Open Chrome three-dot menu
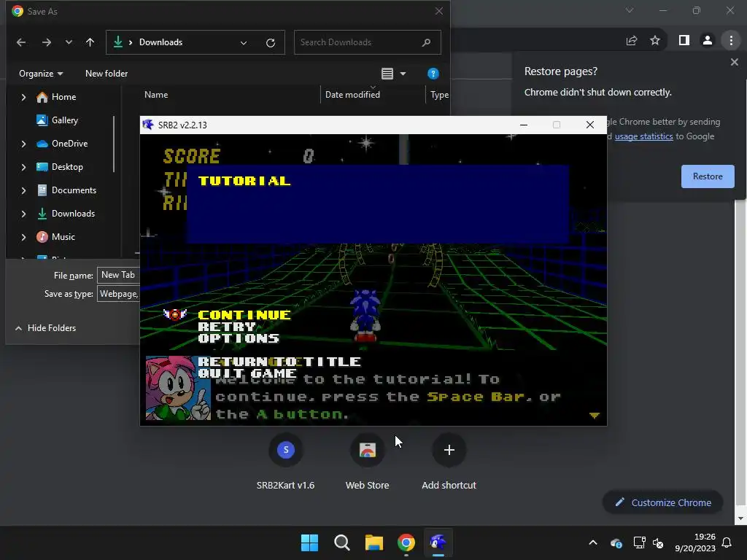This screenshot has height=560, width=747. click(731, 41)
